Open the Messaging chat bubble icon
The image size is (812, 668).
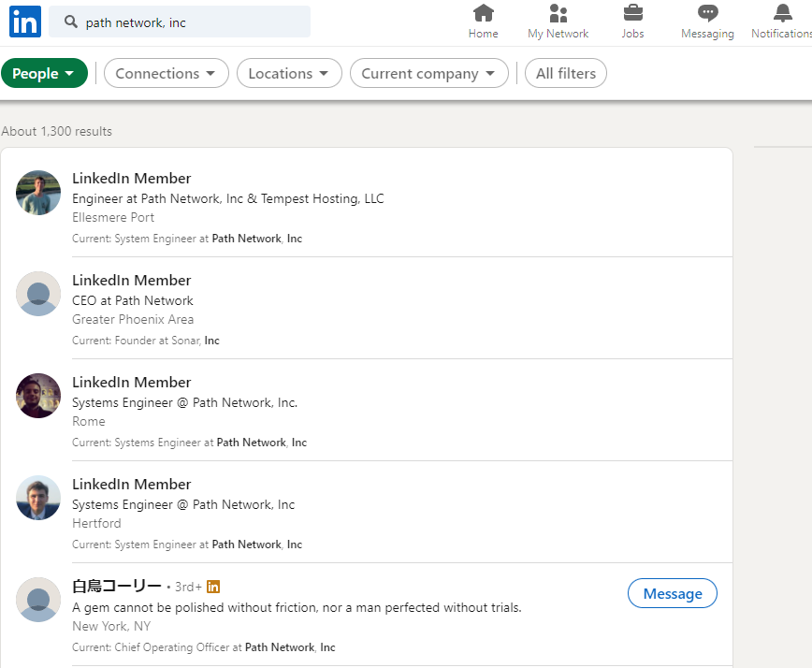click(x=707, y=13)
